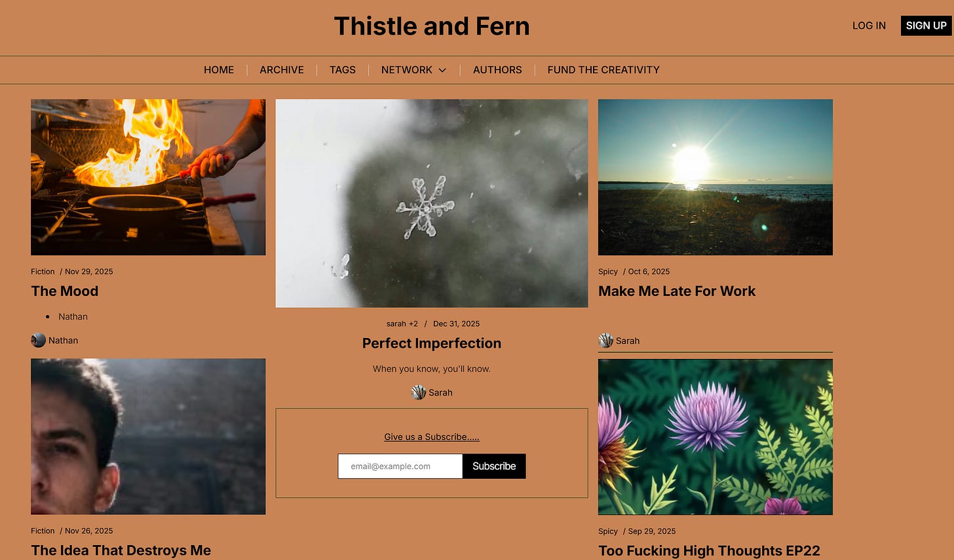The width and height of the screenshot is (954, 560).
Task: Open the sunset beach thumbnail
Action: point(715,177)
